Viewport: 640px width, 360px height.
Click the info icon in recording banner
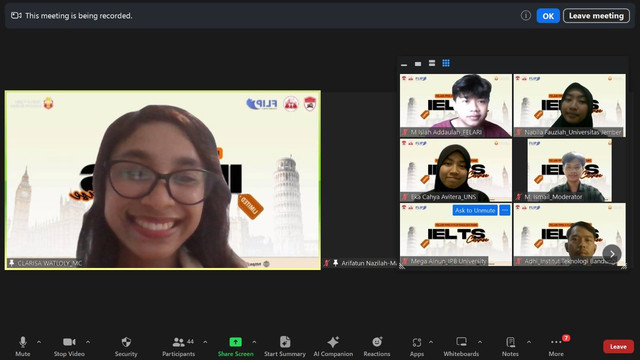tap(526, 16)
